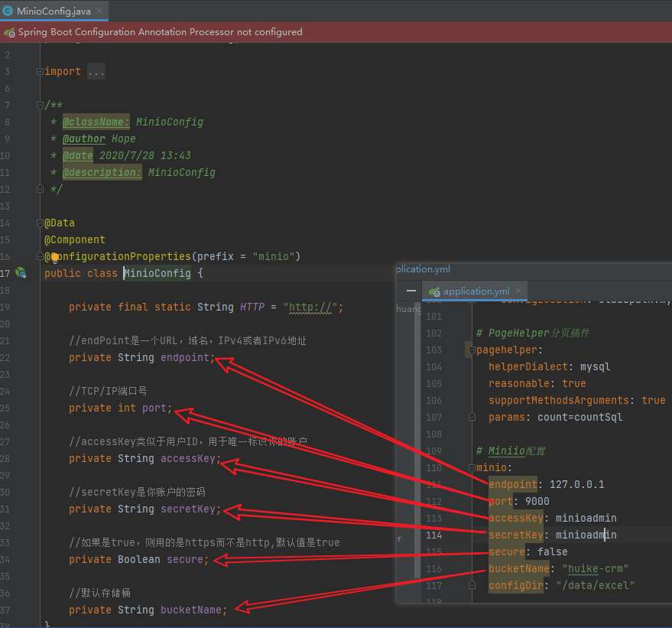Viewport: 672px width, 628px height.
Task: Click the Java class icon on MinioConfig.java tab
Action: [8, 11]
